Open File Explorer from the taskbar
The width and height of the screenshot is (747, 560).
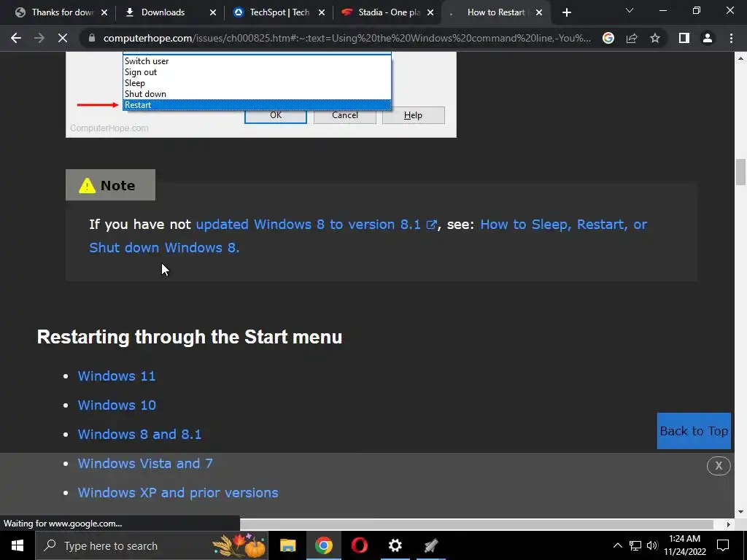pos(287,545)
